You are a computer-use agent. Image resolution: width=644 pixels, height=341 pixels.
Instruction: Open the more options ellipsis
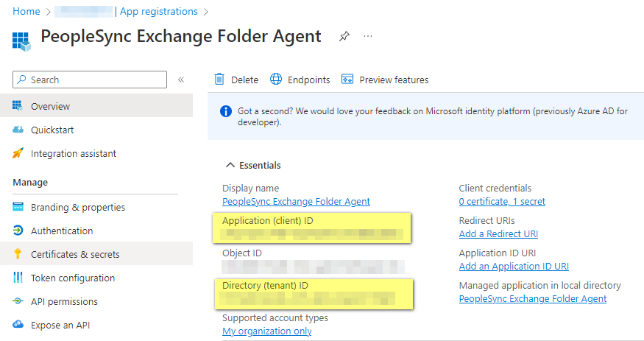(x=368, y=37)
